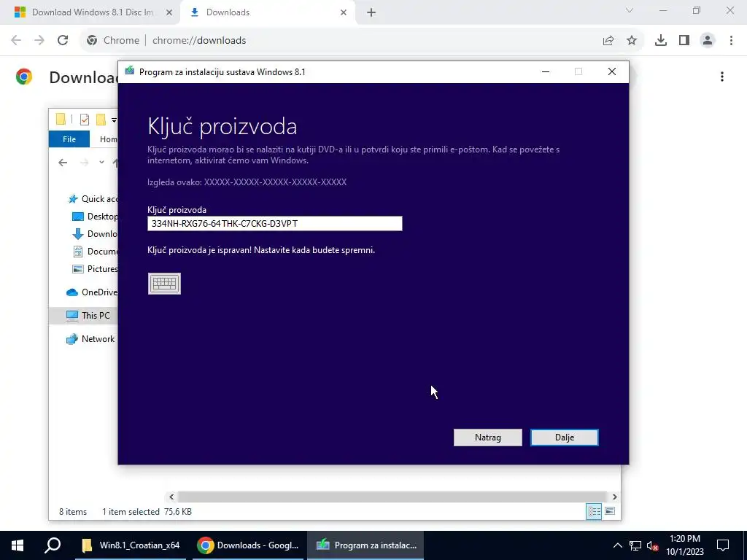747x560 pixels.
Task: Go back with the Natrag button
Action: pos(488,437)
